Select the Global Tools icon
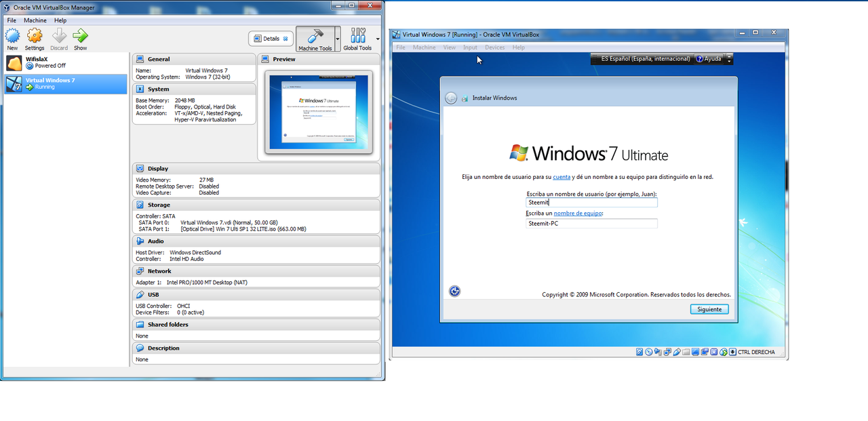Screen dimensions: 868x421 click(357, 35)
